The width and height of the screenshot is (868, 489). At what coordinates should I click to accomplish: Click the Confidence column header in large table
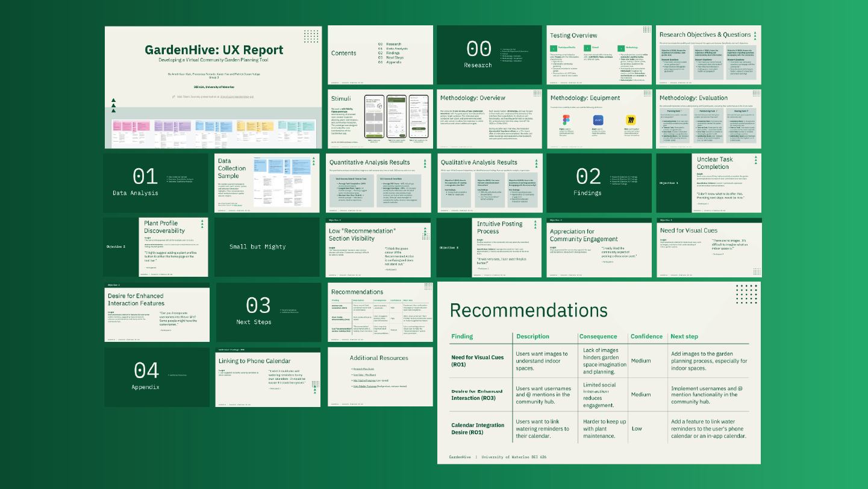pos(646,336)
